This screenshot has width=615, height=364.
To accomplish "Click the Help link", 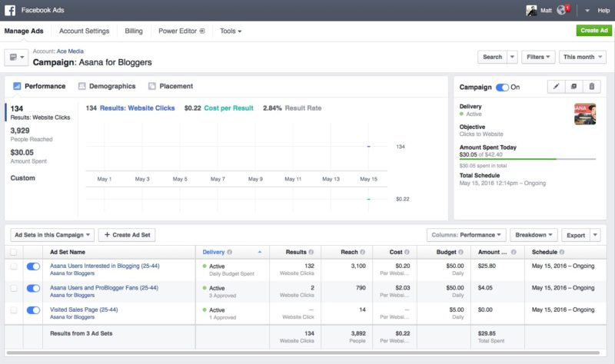I will tap(603, 11).
